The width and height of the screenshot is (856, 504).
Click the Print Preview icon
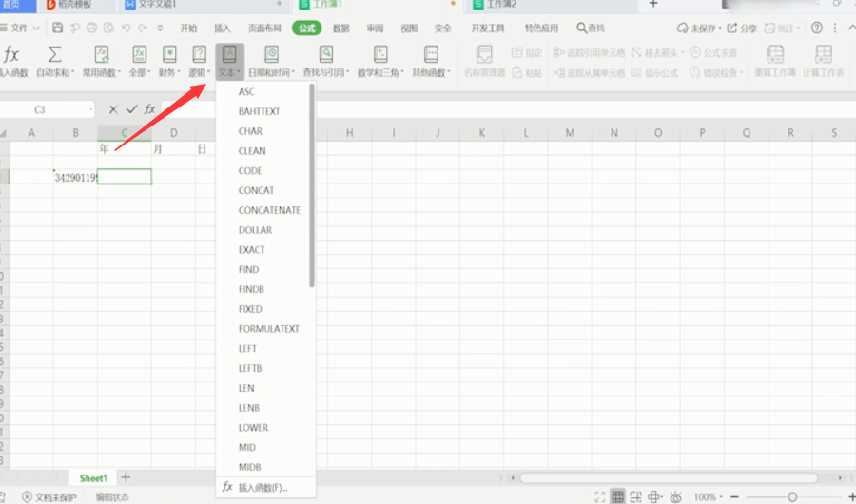[x=108, y=28]
